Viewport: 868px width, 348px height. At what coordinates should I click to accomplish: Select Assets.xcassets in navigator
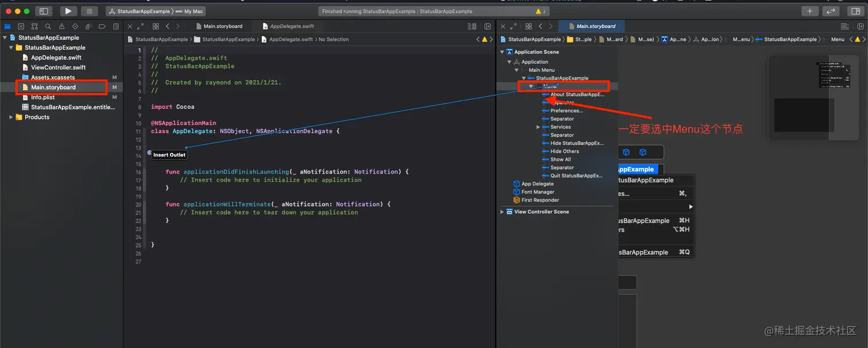(x=52, y=77)
